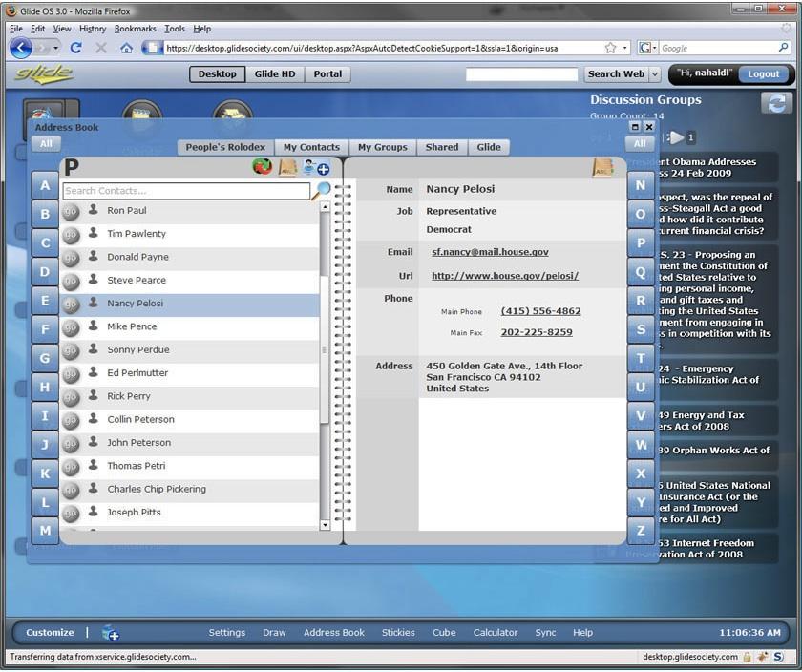
Task: Click Firefox back navigation arrow
Action: [21, 48]
